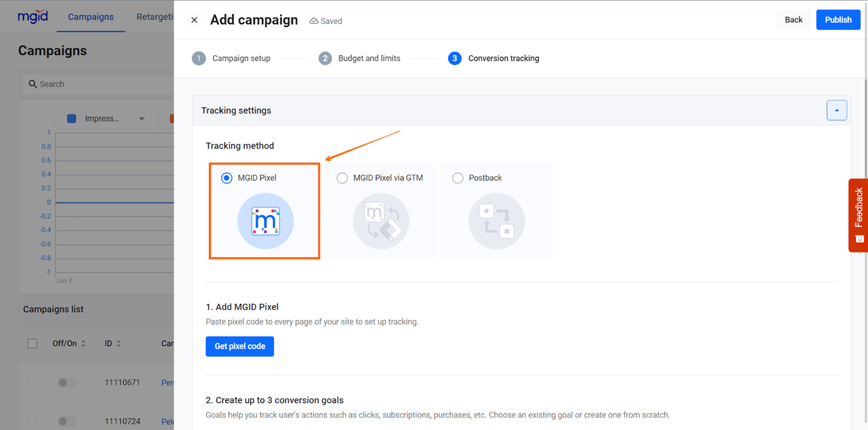The image size is (868, 430).
Task: Click the MGID Pixel illustration icon
Action: click(x=264, y=221)
